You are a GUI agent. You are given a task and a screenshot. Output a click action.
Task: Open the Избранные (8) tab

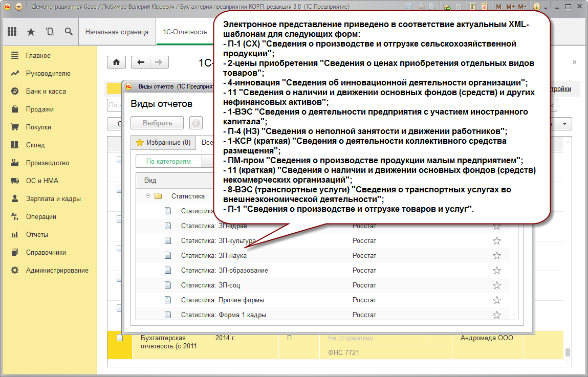coord(163,143)
